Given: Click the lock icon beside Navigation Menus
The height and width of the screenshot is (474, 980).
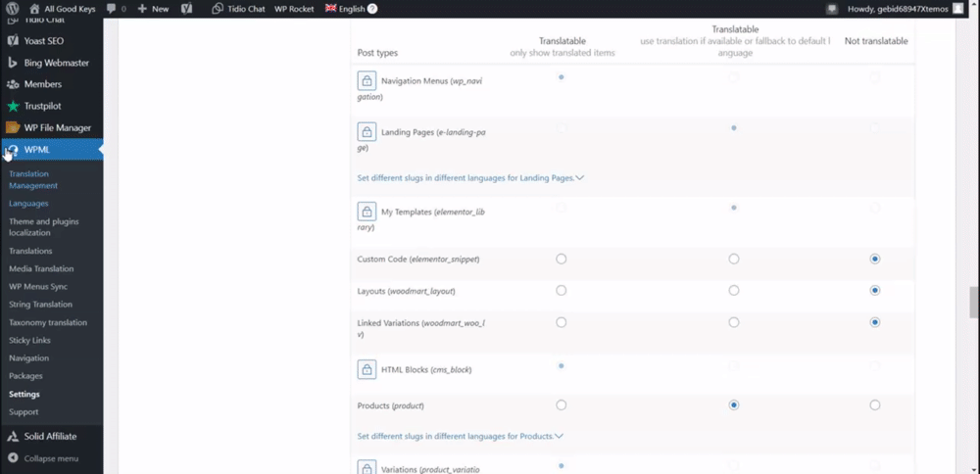Looking at the screenshot, I should point(367,80).
